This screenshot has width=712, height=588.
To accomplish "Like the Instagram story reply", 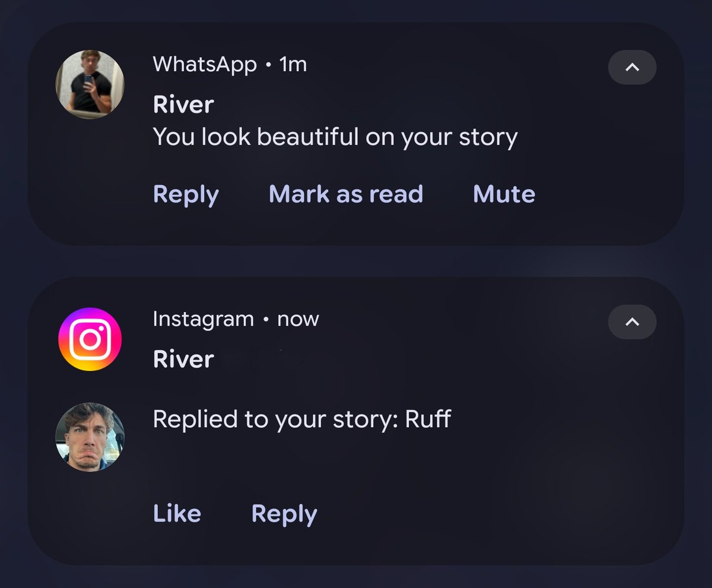I will (177, 513).
